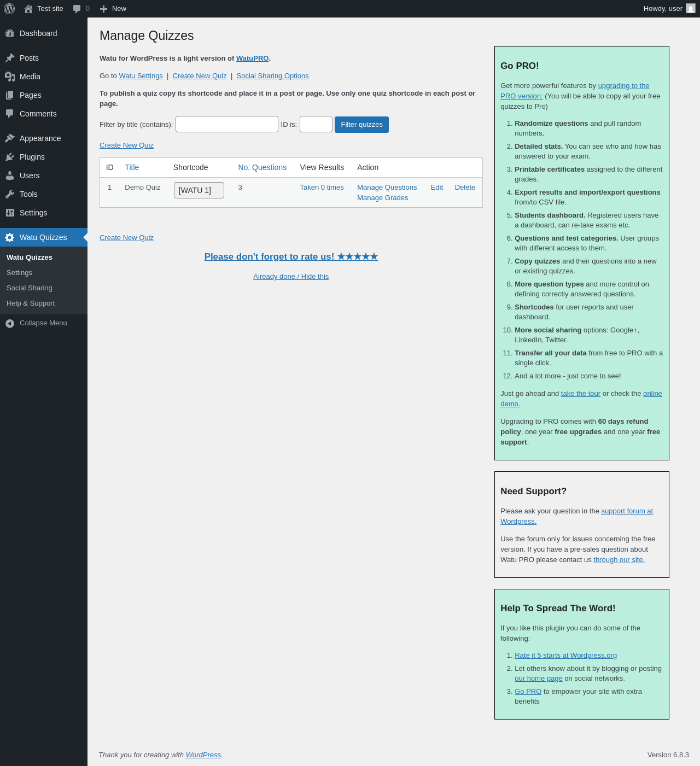Open Rate it 5 starts at Wordpress.org

tap(565, 656)
